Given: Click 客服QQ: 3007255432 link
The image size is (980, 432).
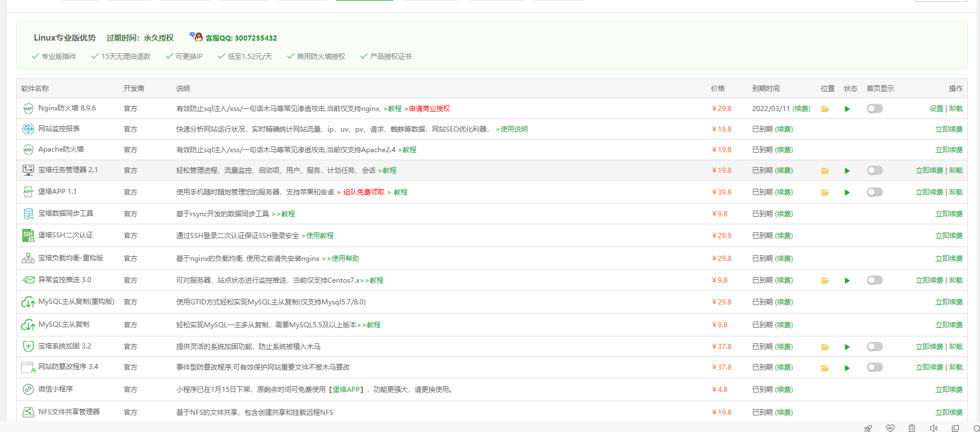Looking at the screenshot, I should pos(241,38).
